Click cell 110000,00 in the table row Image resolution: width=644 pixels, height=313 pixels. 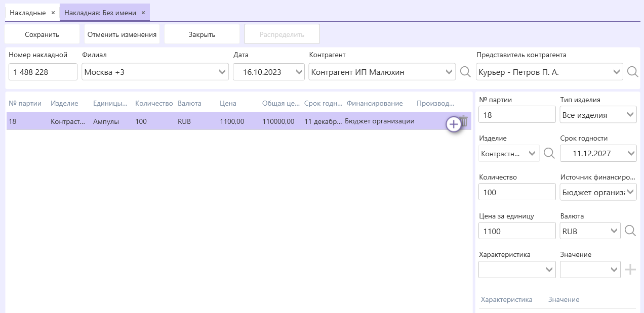click(278, 121)
